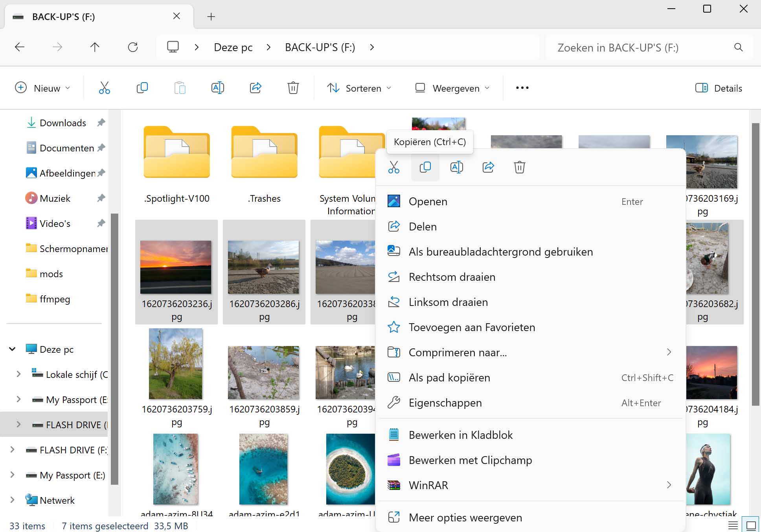Unpin Downloads using its pin icon
Screen dimensions: 761x532
tap(101, 123)
